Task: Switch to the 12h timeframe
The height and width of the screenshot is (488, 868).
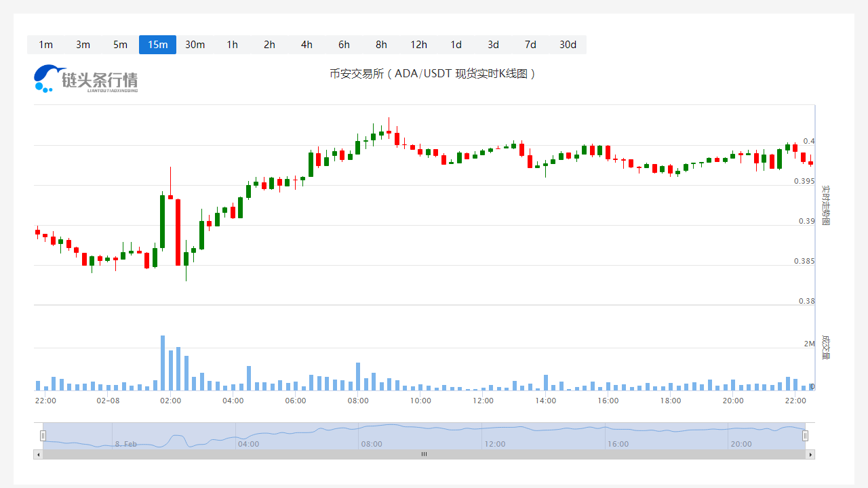Action: coord(418,45)
